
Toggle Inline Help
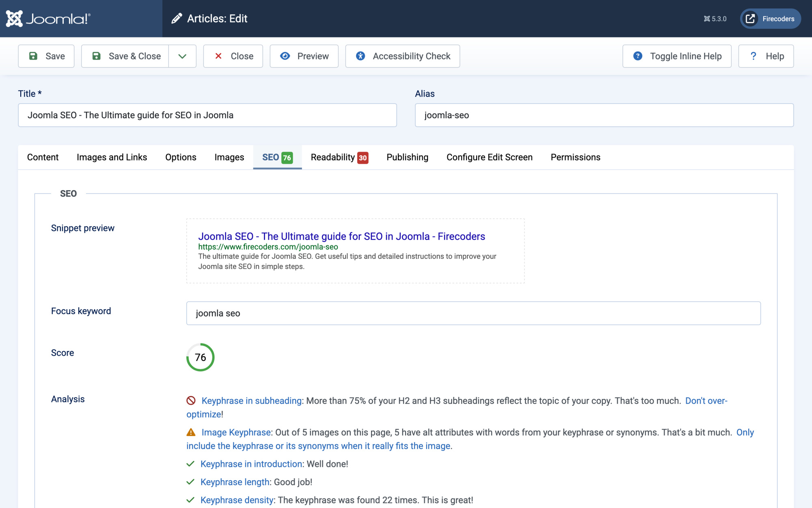(677, 56)
